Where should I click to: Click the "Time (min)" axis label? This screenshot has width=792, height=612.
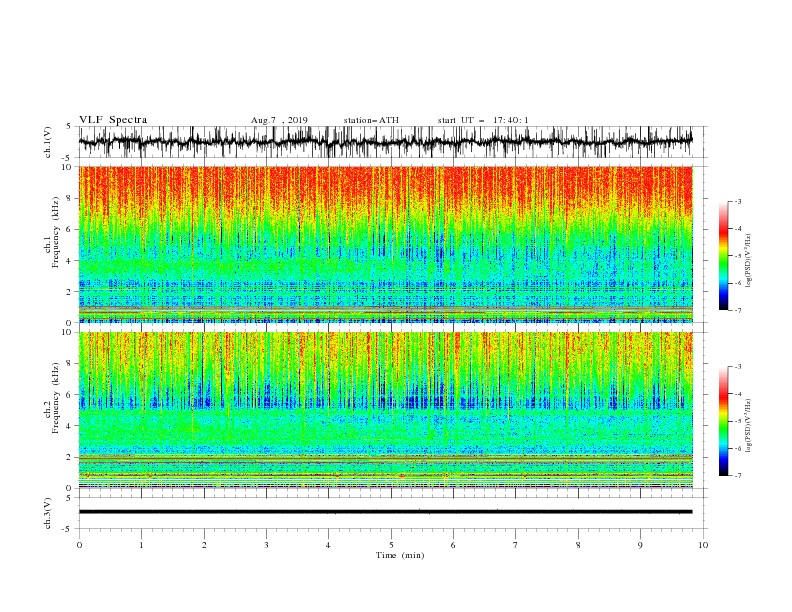pos(400,555)
